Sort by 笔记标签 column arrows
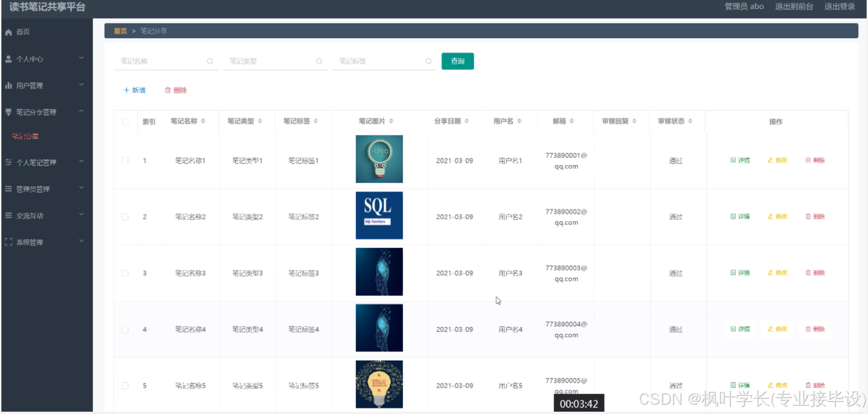The height and width of the screenshot is (414, 868). tap(316, 121)
